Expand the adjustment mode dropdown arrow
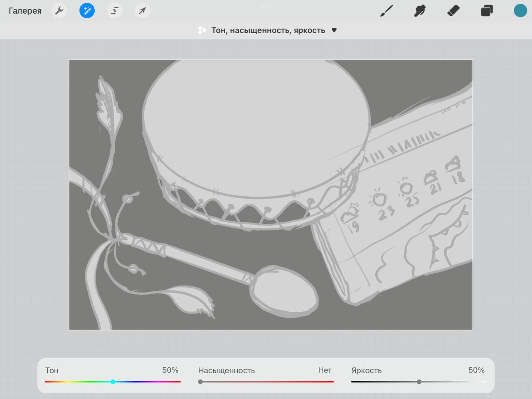Viewport: 532px width, 399px height. click(x=334, y=30)
